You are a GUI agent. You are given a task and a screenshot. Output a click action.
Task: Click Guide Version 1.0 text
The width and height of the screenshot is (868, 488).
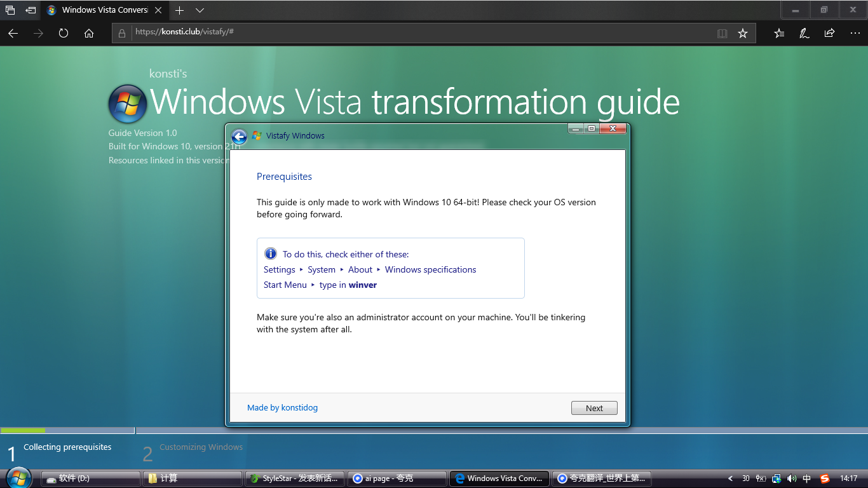tap(142, 133)
